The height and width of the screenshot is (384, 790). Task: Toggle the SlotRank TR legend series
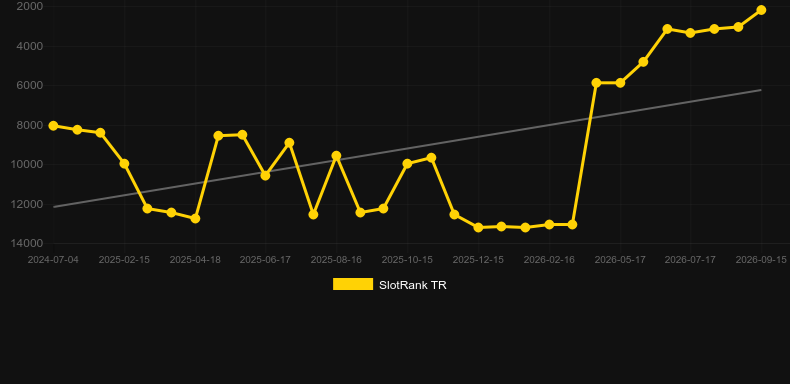389,285
